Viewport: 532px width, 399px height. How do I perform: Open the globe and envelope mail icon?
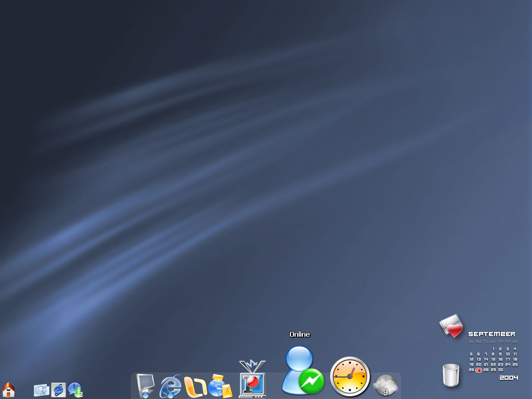click(220, 387)
